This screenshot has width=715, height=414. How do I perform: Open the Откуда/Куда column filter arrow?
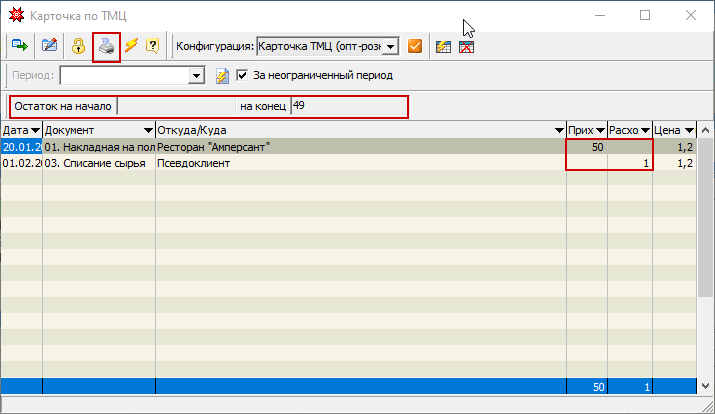pyautogui.click(x=559, y=131)
